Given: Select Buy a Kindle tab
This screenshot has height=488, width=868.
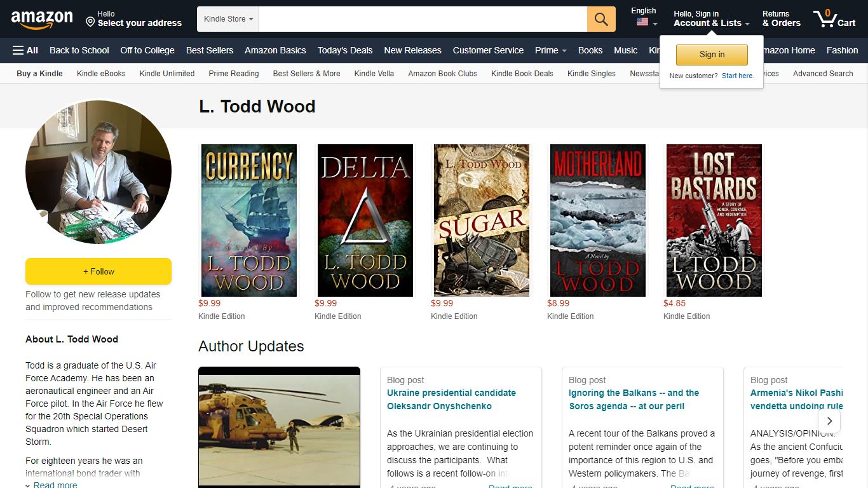Looking at the screenshot, I should pos(39,74).
